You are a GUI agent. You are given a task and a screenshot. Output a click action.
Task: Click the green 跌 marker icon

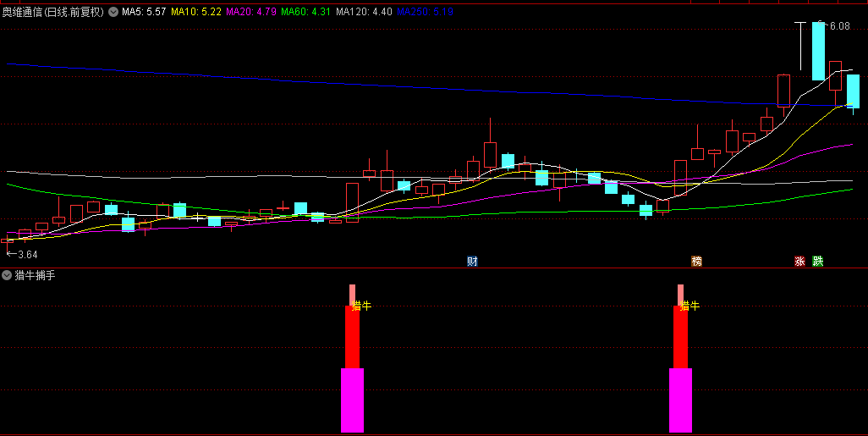[817, 262]
